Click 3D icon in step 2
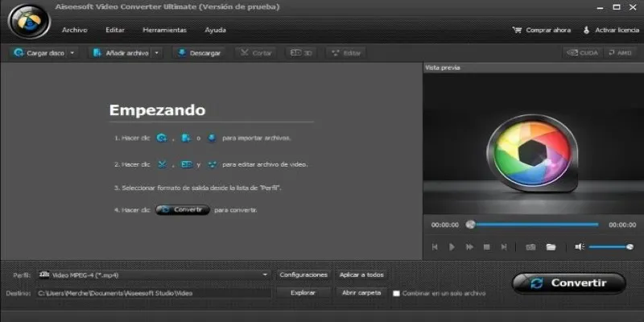Screen dimensions: 644x322 coord(187,165)
